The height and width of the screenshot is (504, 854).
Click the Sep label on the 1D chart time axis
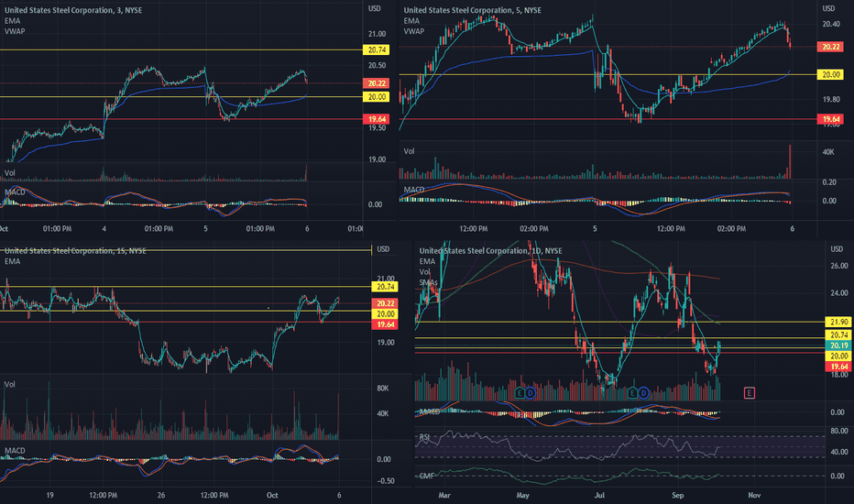[677, 495]
